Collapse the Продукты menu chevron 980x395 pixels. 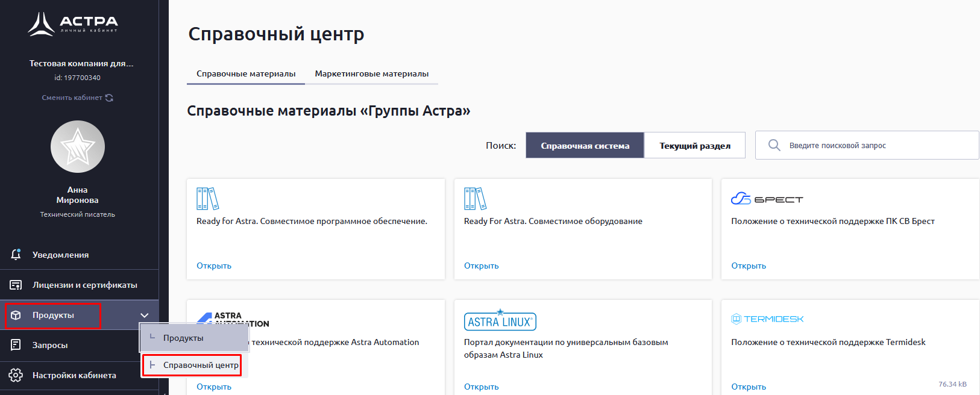[145, 316]
